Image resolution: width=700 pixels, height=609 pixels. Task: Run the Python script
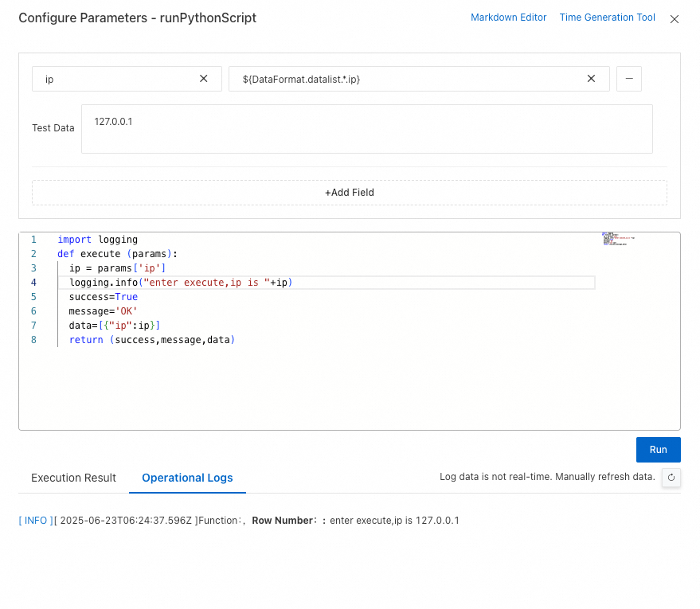[x=658, y=450]
